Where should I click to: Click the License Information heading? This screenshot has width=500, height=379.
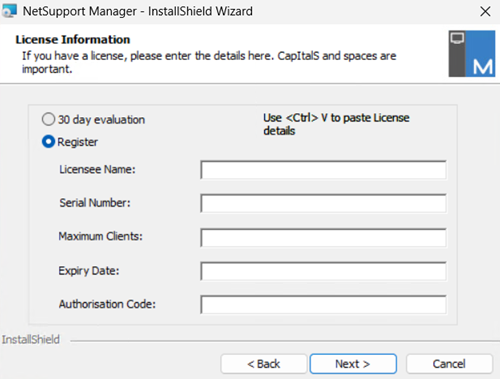[x=73, y=40]
